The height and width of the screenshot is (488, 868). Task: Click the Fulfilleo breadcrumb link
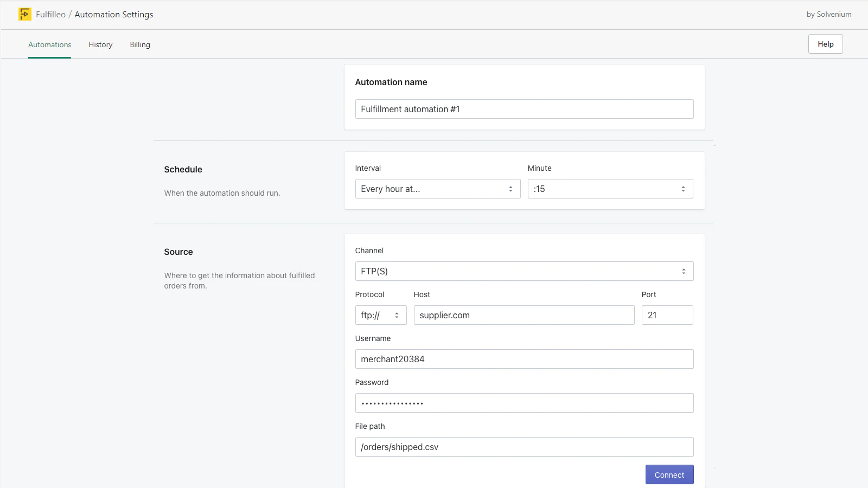pyautogui.click(x=50, y=14)
